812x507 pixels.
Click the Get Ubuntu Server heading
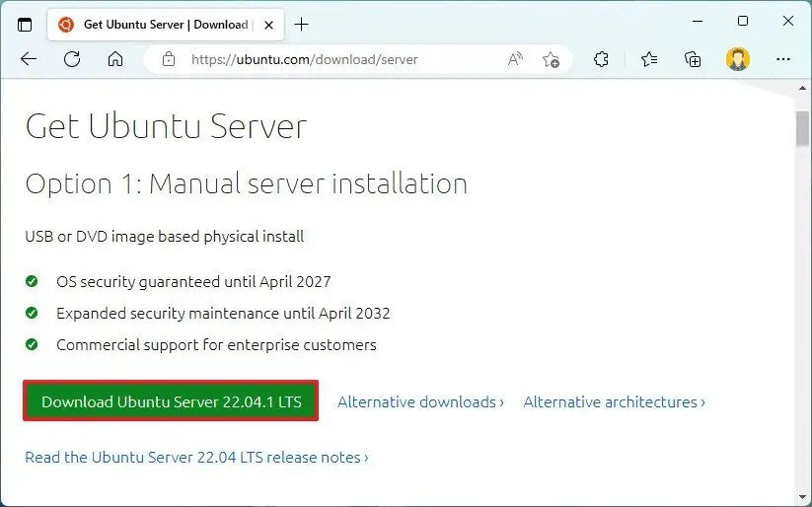pos(166,126)
